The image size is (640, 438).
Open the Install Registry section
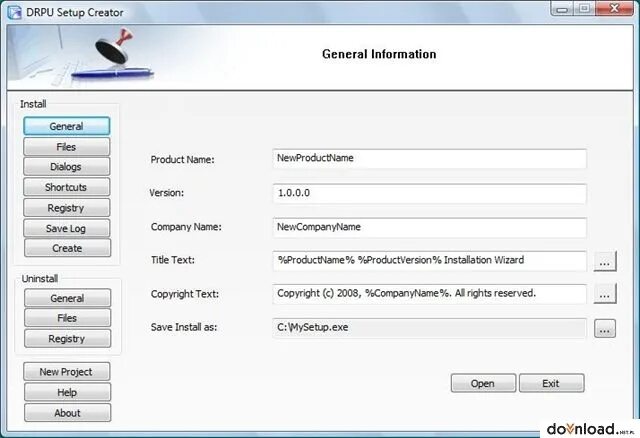67,208
